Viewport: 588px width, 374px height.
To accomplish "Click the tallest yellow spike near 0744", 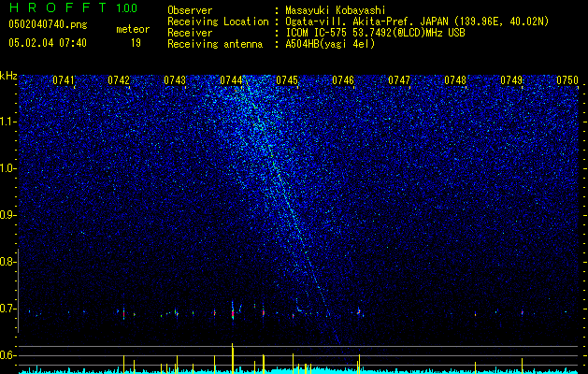I will point(233,358).
